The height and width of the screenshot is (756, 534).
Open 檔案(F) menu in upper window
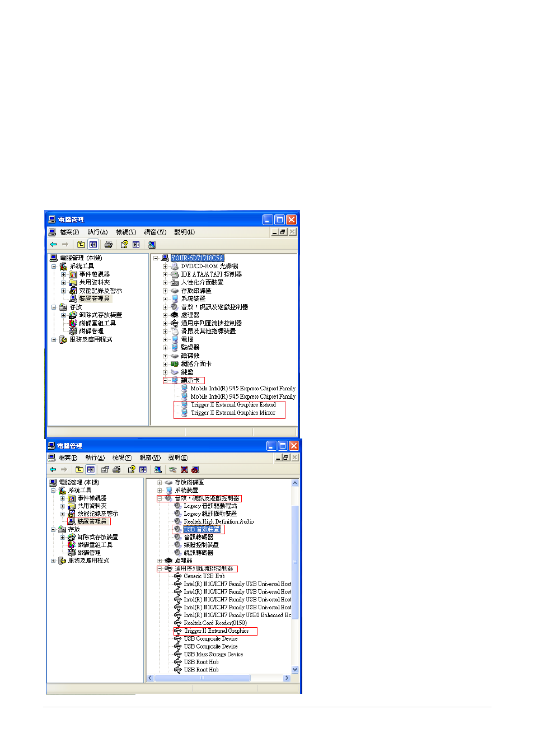(69, 232)
